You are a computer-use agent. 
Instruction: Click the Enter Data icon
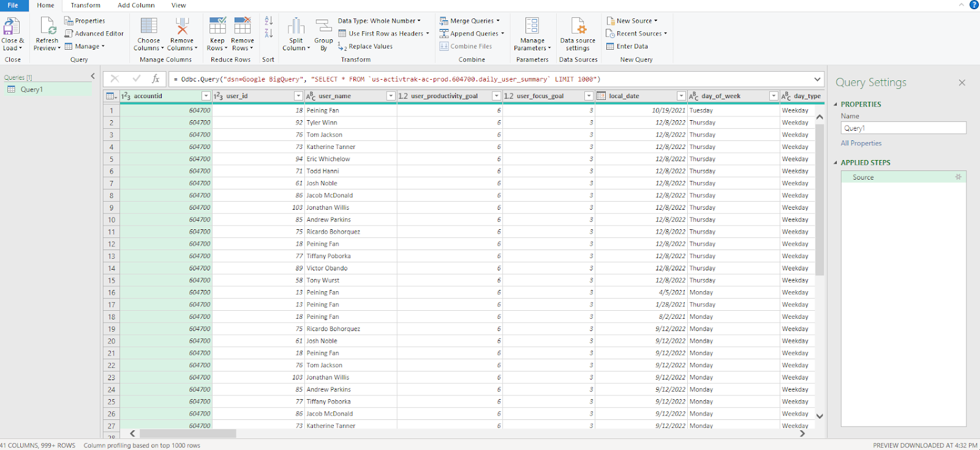[610, 47]
